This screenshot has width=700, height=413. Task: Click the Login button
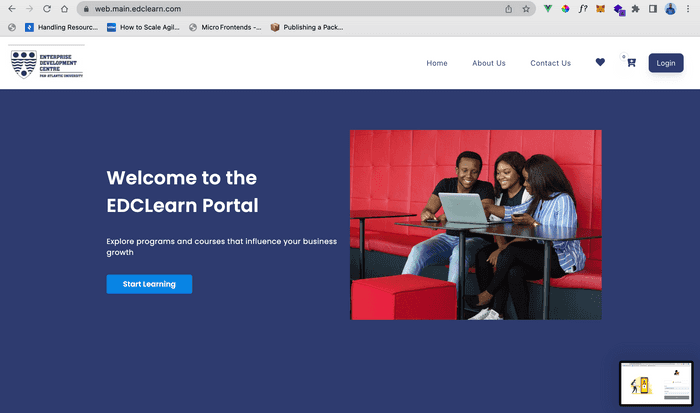(x=666, y=63)
